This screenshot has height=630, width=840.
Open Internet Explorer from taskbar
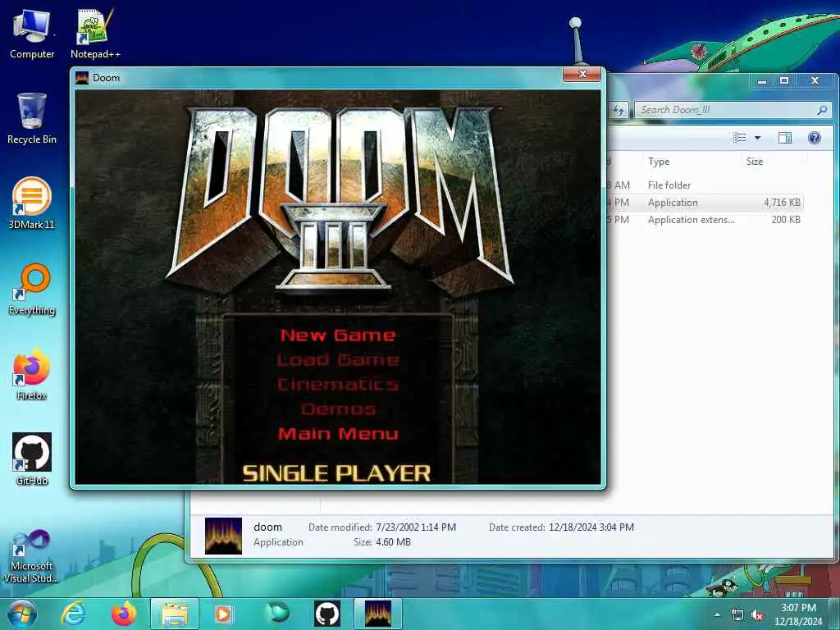pos(73,614)
